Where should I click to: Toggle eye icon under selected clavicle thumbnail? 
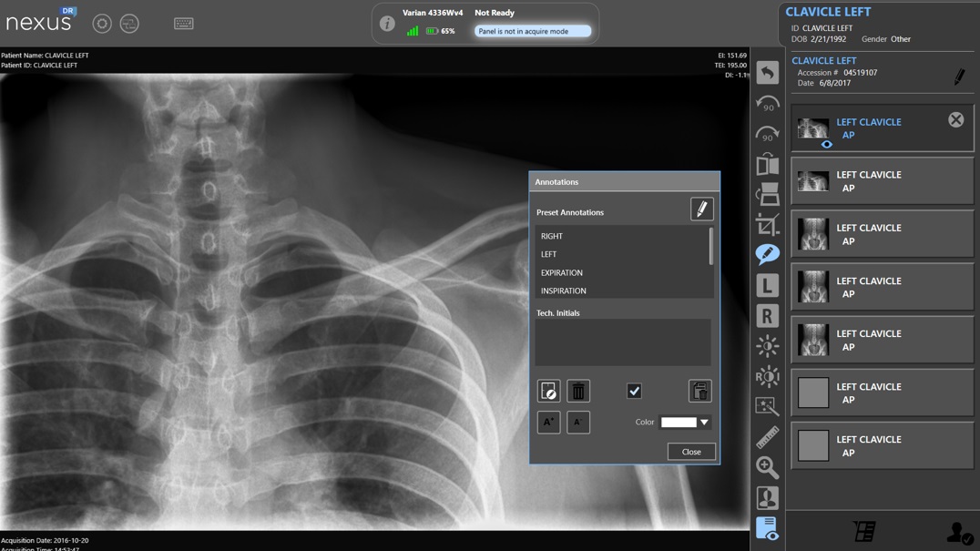tap(826, 144)
